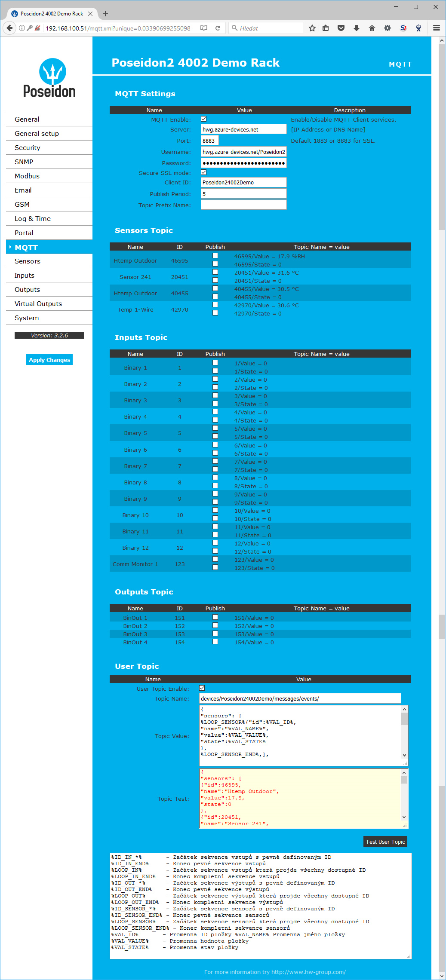The height and width of the screenshot is (980, 446).
Task: Open the Virtual Outputs page
Action: click(49, 303)
